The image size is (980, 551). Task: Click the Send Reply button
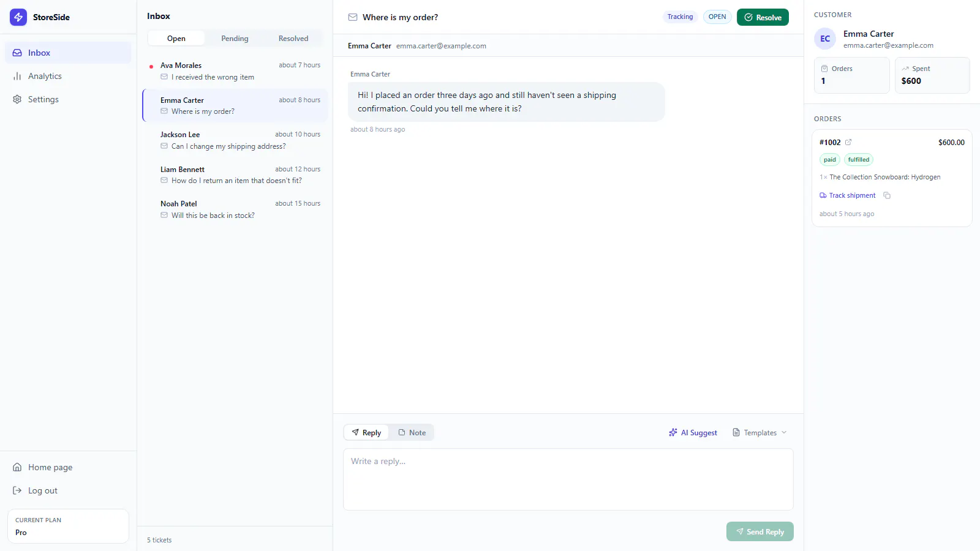tap(760, 531)
